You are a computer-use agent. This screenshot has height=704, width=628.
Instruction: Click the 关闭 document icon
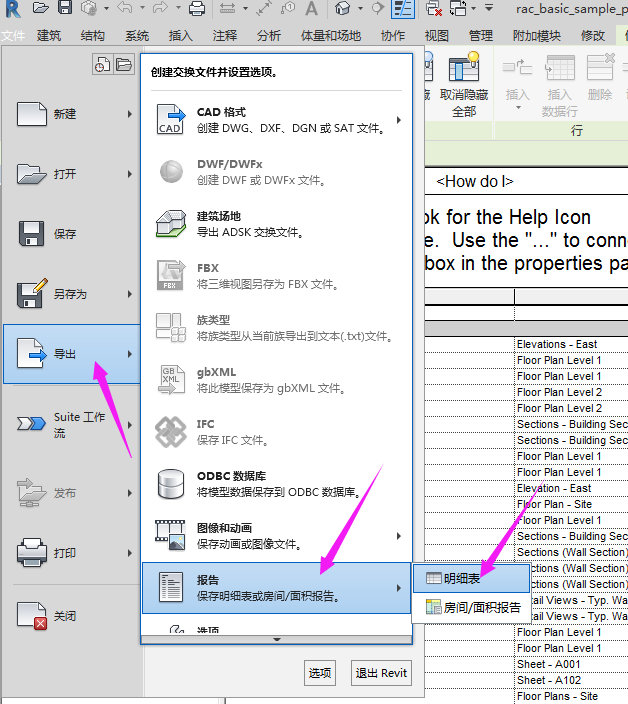coord(32,616)
